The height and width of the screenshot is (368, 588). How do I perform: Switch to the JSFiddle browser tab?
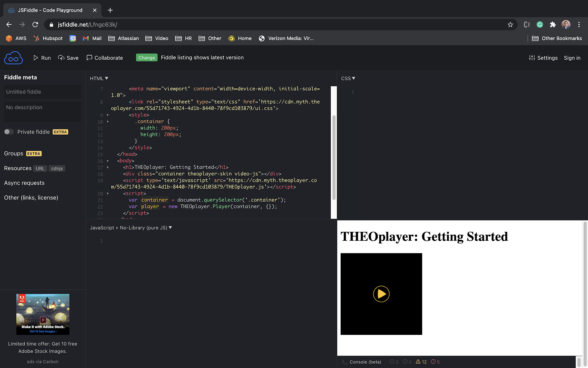pyautogui.click(x=50, y=10)
